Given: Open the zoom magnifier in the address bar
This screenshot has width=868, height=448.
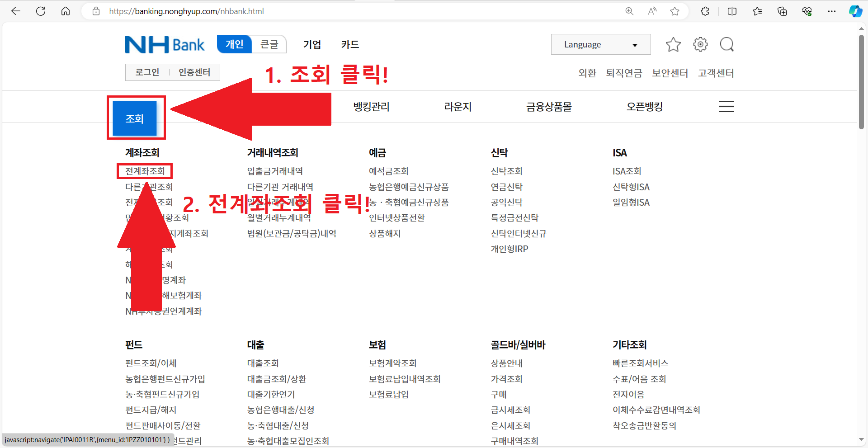Looking at the screenshot, I should pyautogui.click(x=629, y=11).
